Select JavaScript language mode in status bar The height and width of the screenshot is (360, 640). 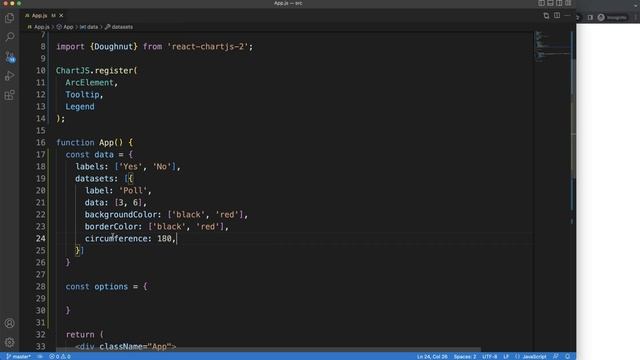point(534,356)
